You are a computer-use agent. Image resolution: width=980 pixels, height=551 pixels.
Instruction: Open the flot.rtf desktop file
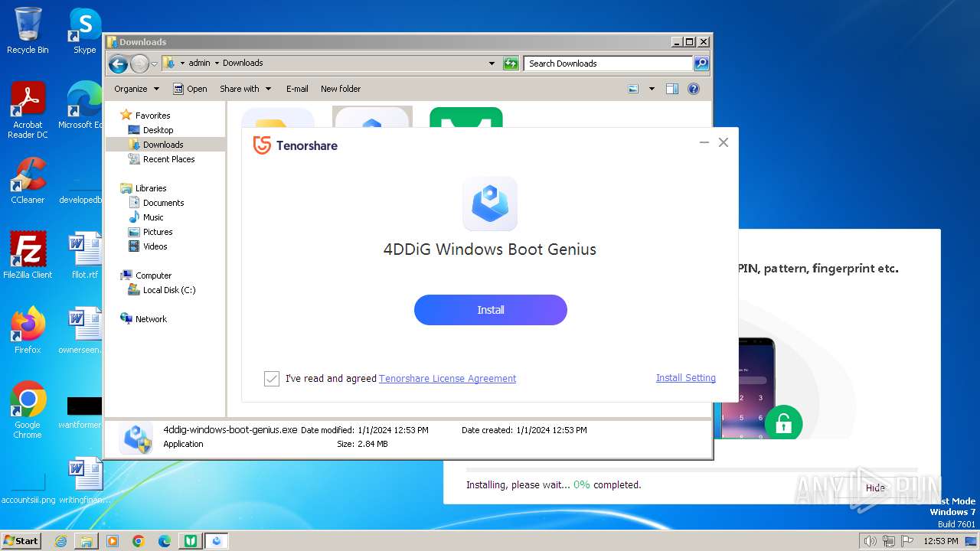[x=84, y=255]
